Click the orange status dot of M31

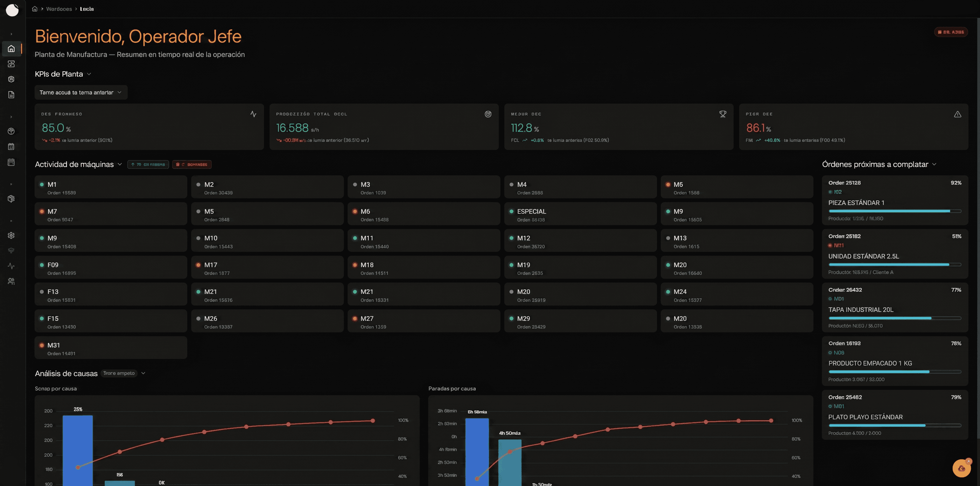[42, 345]
